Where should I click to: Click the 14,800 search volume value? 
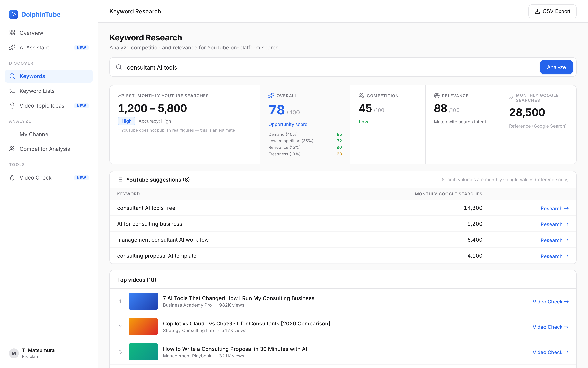coord(473,208)
